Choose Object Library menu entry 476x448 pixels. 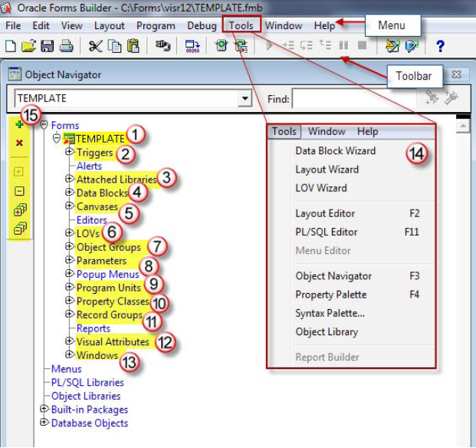click(327, 332)
